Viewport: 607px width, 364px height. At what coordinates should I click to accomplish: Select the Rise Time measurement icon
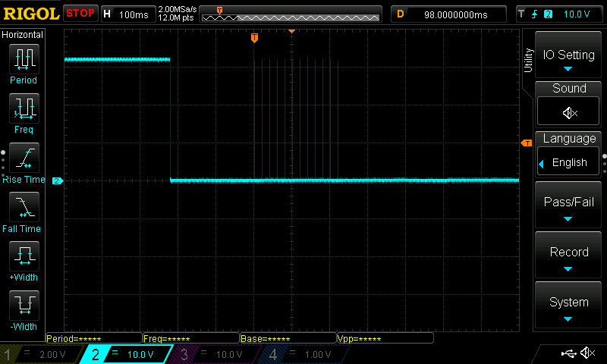[24, 158]
